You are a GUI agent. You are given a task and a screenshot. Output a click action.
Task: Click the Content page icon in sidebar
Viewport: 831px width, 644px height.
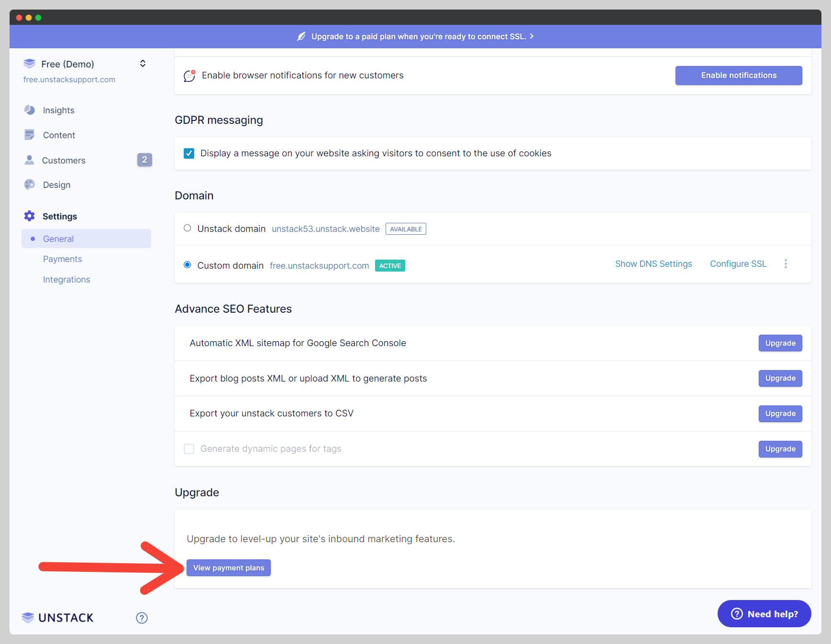pyautogui.click(x=30, y=135)
